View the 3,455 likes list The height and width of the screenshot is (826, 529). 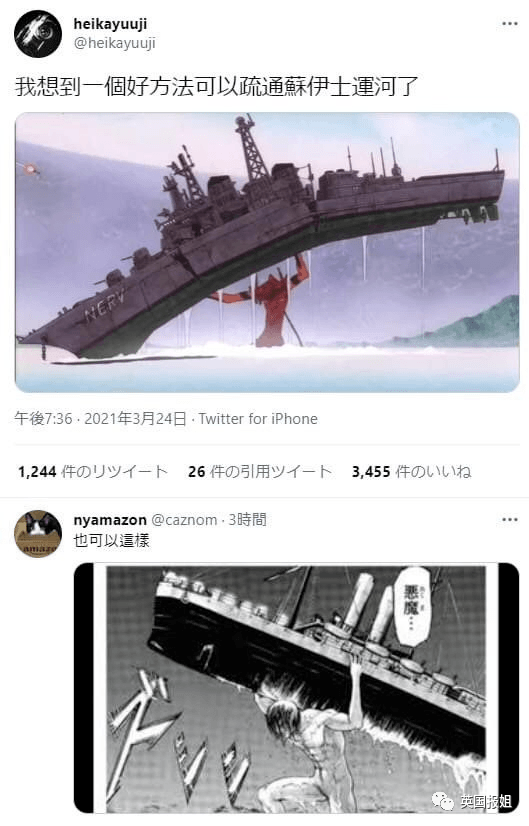[412, 471]
